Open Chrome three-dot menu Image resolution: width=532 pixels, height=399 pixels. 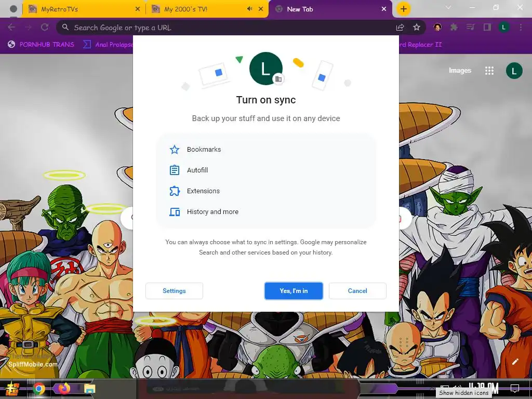click(521, 28)
